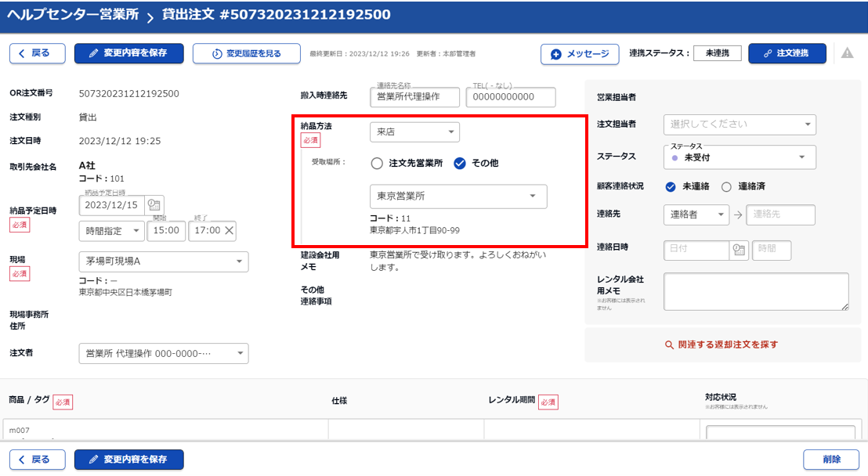Open 納品方法 来店 dropdown
The height and width of the screenshot is (476, 868).
[414, 132]
